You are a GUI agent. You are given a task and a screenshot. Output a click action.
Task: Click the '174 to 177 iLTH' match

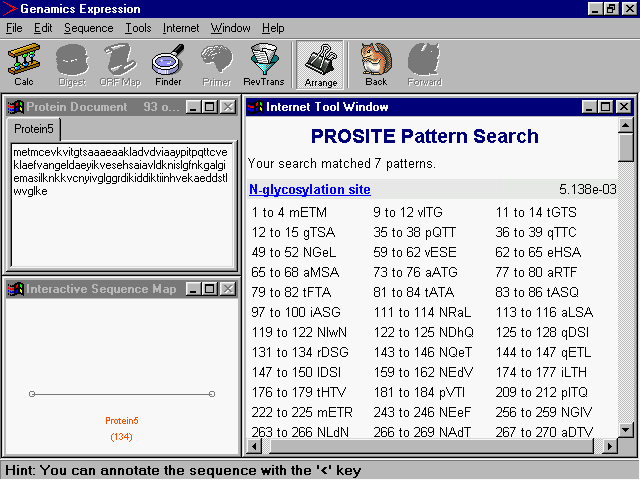(541, 372)
